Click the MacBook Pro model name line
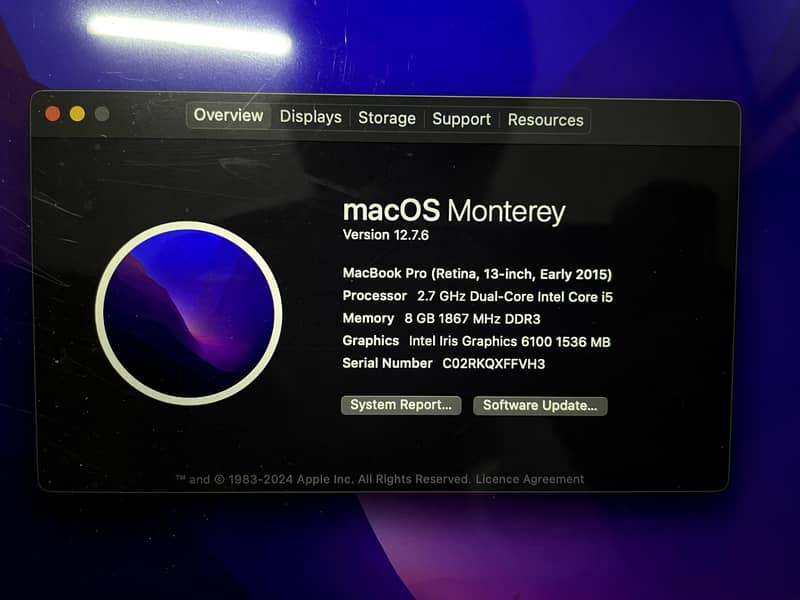The image size is (800, 600). pos(477,274)
